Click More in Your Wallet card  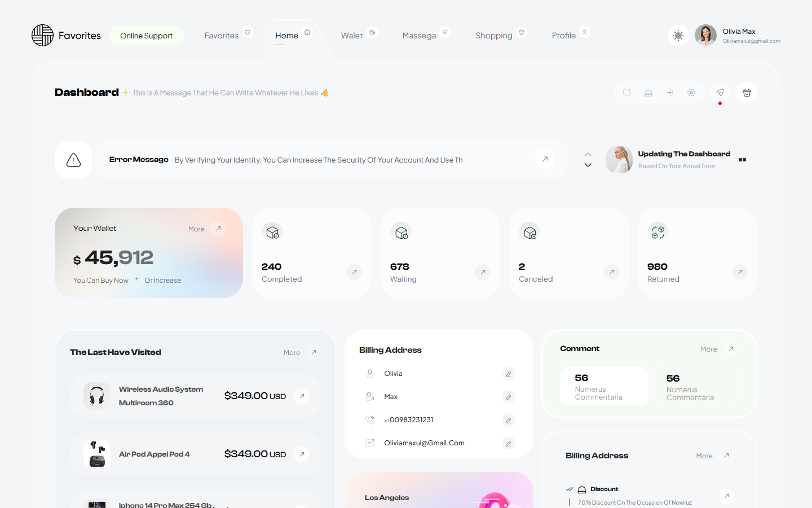(196, 229)
